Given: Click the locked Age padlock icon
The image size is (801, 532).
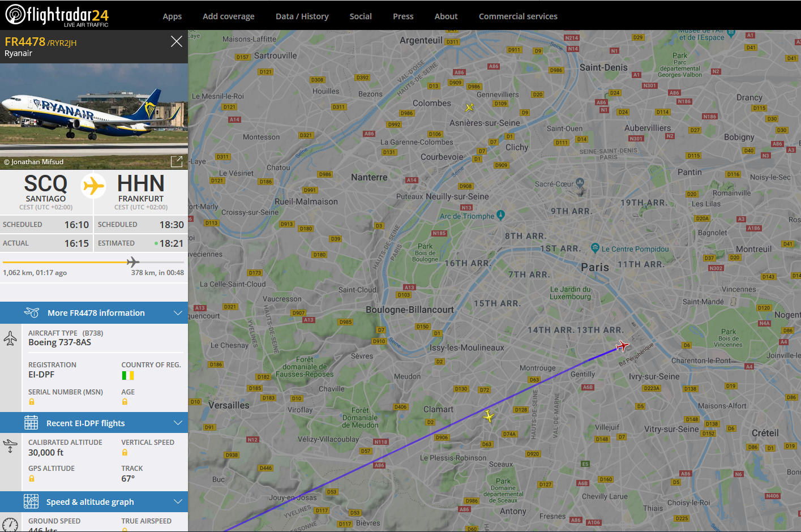Looking at the screenshot, I should 125,402.
